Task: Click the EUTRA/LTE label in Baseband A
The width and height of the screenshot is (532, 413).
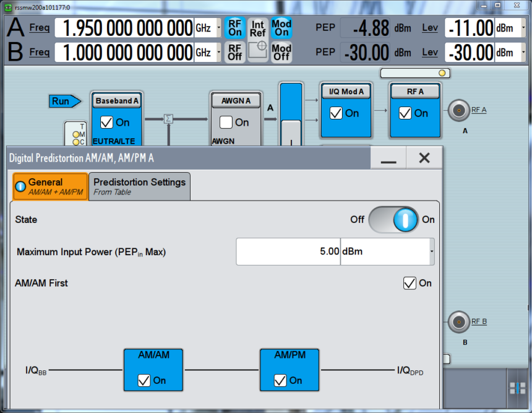Action: (x=114, y=141)
